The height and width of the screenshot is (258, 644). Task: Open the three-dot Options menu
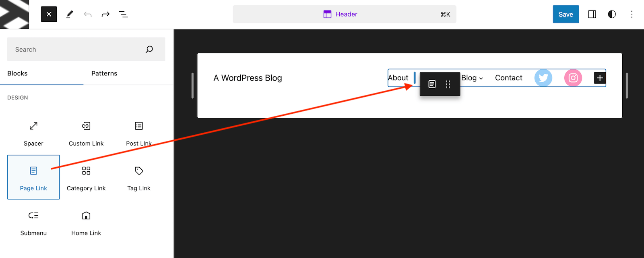pyautogui.click(x=632, y=14)
